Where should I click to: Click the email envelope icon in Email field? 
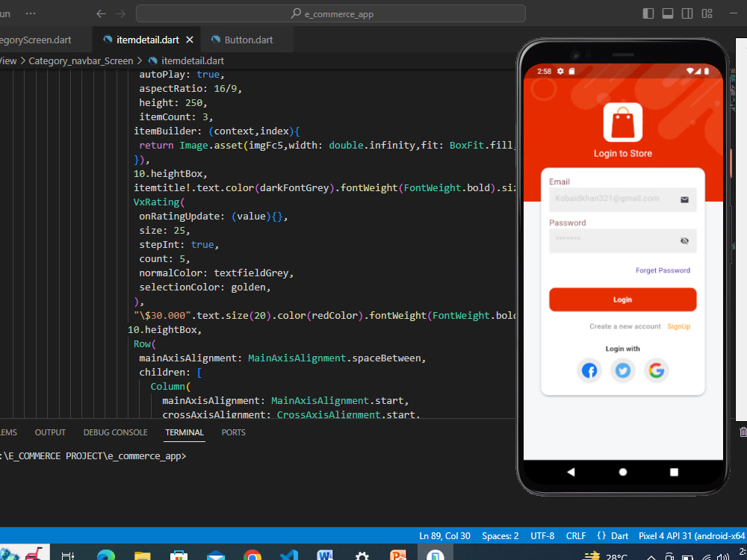(x=684, y=199)
